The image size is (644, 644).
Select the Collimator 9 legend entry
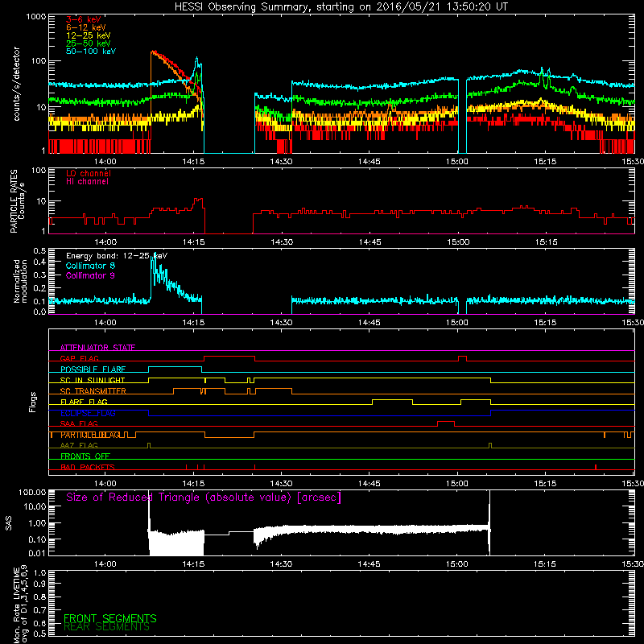(90, 275)
